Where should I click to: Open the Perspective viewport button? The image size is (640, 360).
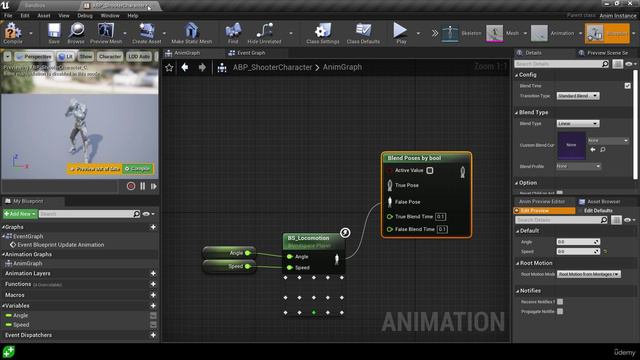(34, 56)
